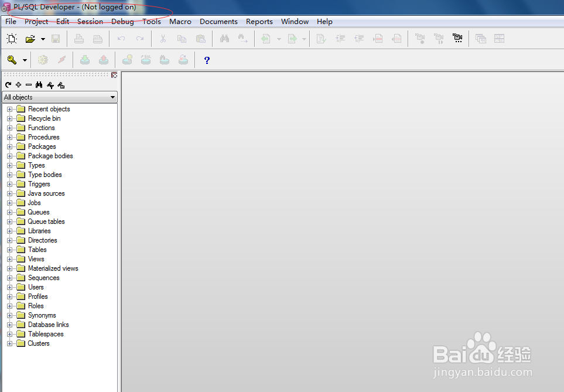The height and width of the screenshot is (392, 564).
Task: Expand the Recent objects folder
Action: [x=10, y=109]
